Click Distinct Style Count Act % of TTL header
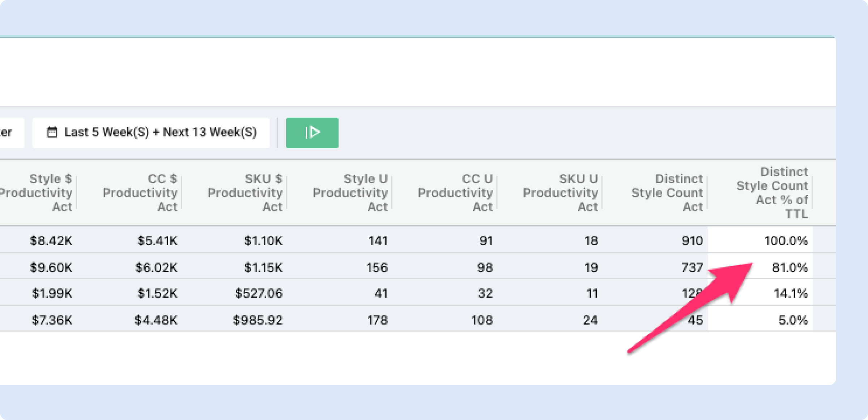 coord(772,193)
